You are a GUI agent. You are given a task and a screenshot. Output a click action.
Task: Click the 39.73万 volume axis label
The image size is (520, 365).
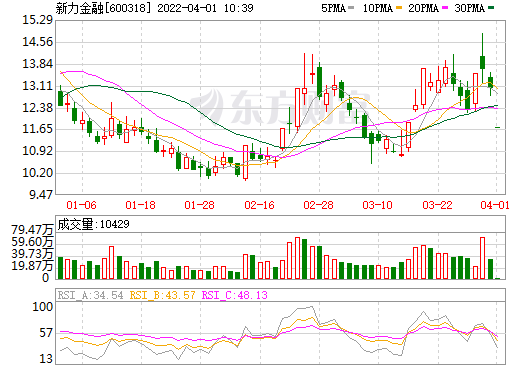pyautogui.click(x=32, y=254)
